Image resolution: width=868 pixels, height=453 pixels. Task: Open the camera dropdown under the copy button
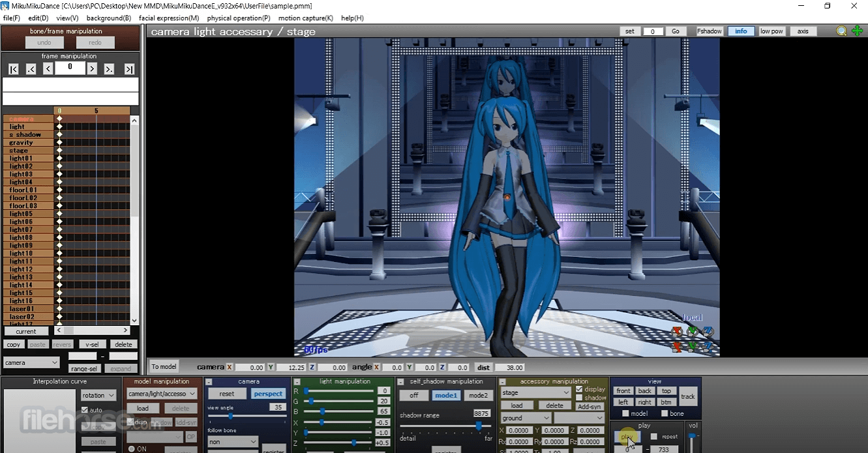pos(31,362)
